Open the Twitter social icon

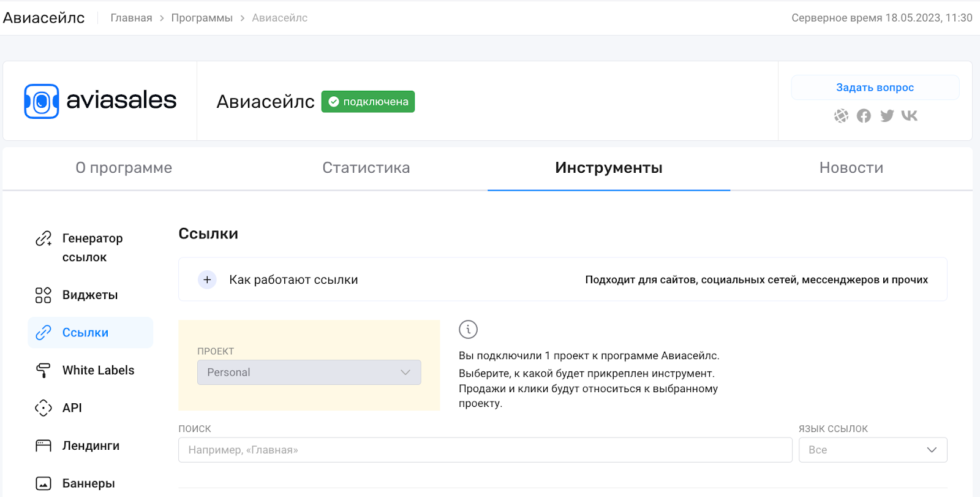click(887, 116)
